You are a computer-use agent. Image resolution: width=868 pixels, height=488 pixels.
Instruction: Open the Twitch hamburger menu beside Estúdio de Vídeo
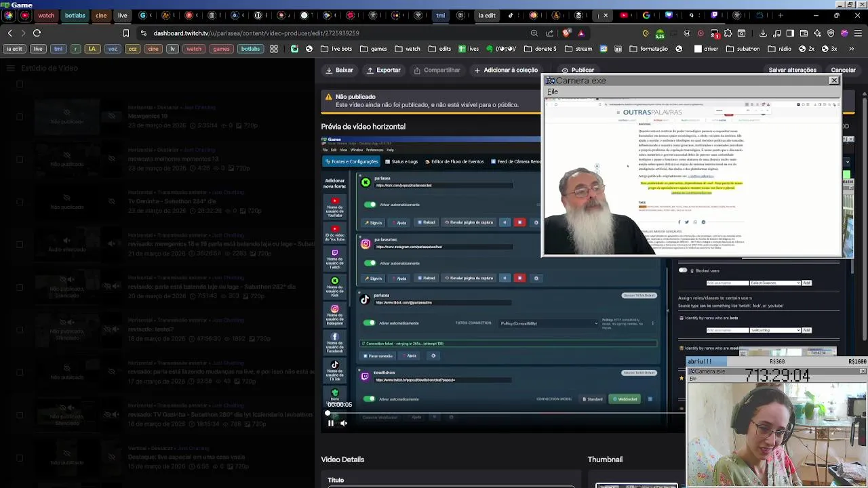point(10,68)
